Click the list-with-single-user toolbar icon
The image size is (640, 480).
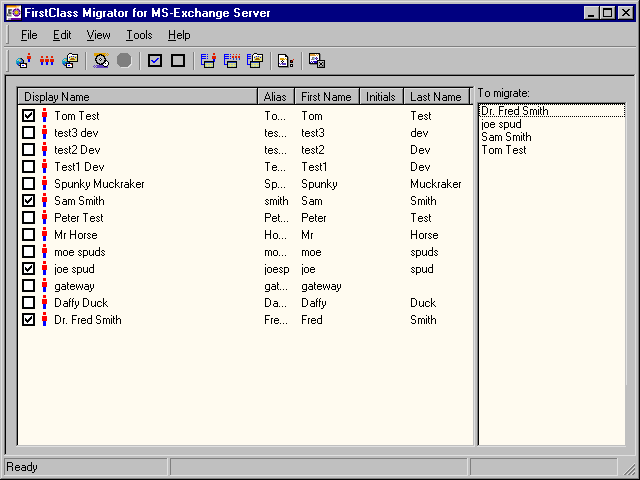(208, 61)
